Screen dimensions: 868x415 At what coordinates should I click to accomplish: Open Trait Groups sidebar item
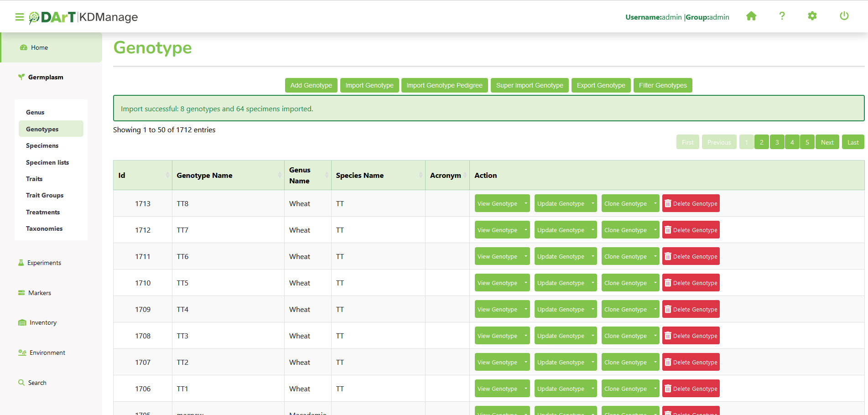(45, 195)
